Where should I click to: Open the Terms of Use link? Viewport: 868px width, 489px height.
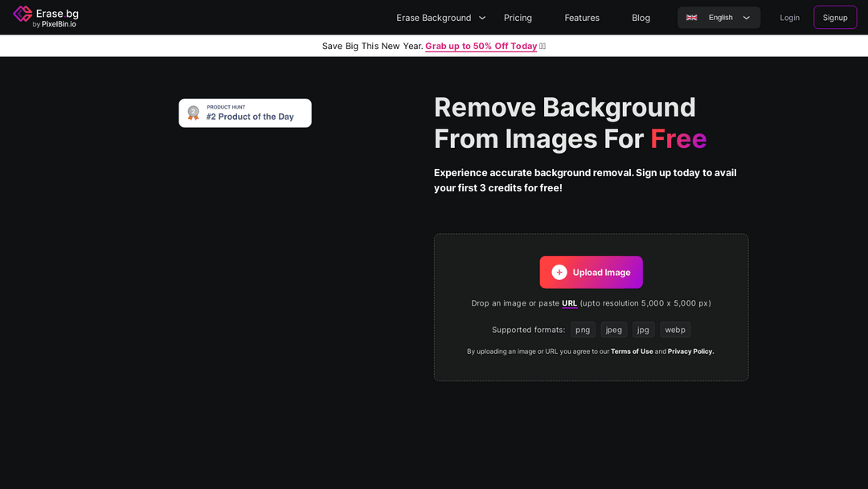pos(632,351)
